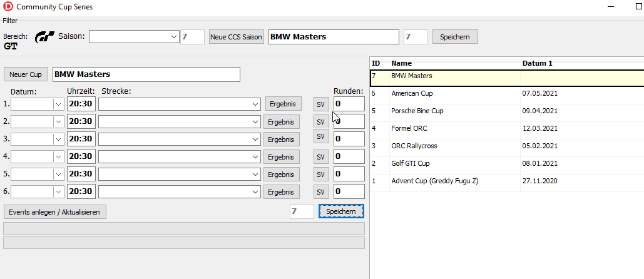This screenshot has width=644, height=279.
Task: Save the cup with bottom Speichern button
Action: coord(340,212)
